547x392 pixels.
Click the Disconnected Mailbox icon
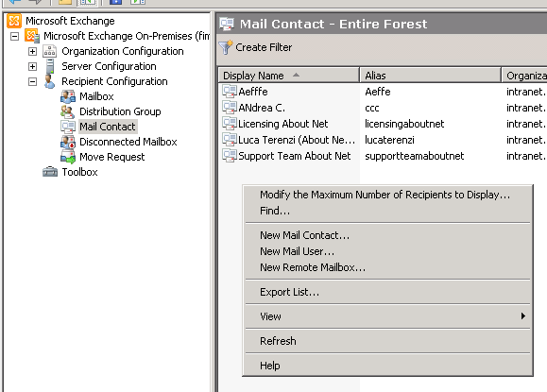[x=68, y=142]
